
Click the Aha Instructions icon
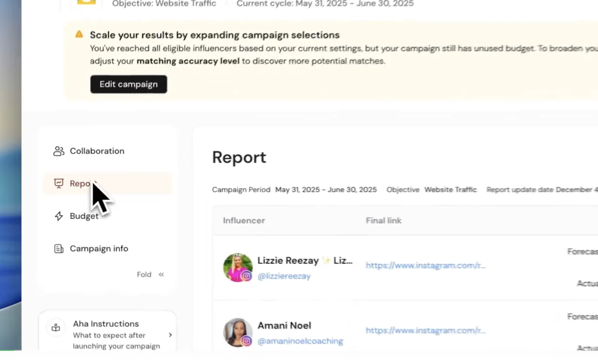tap(56, 328)
